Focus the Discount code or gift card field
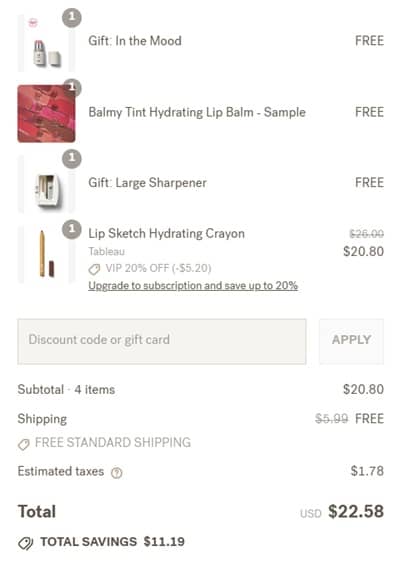Screen dimensions: 400x565 (x=162, y=341)
